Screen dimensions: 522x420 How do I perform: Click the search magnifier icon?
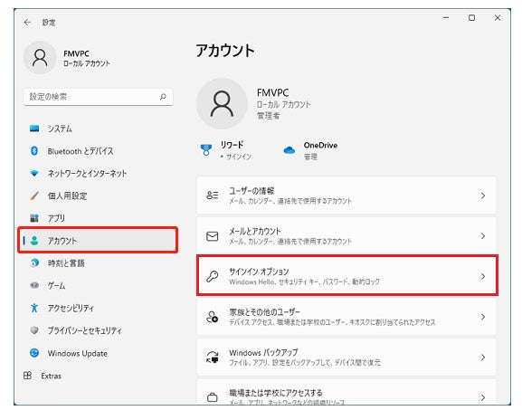pyautogui.click(x=163, y=97)
